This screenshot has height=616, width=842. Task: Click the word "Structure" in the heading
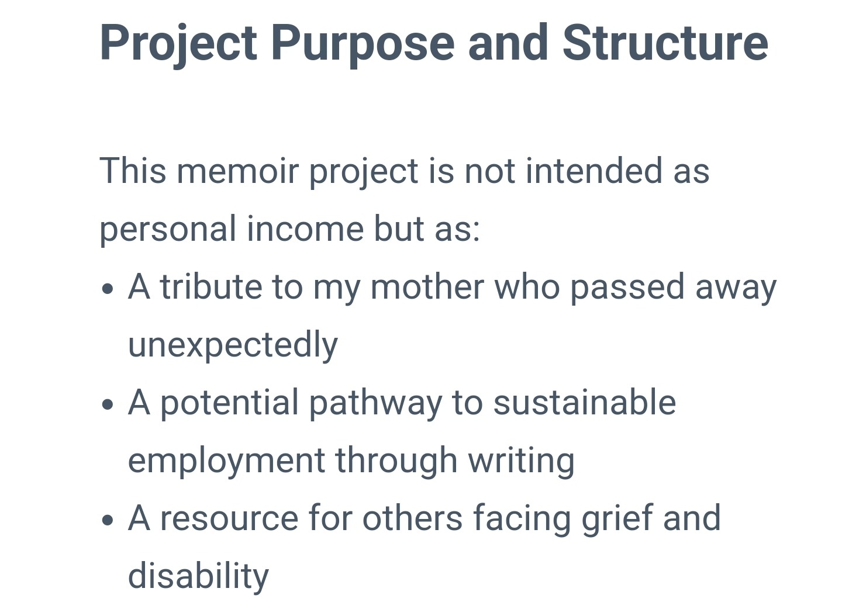[665, 43]
